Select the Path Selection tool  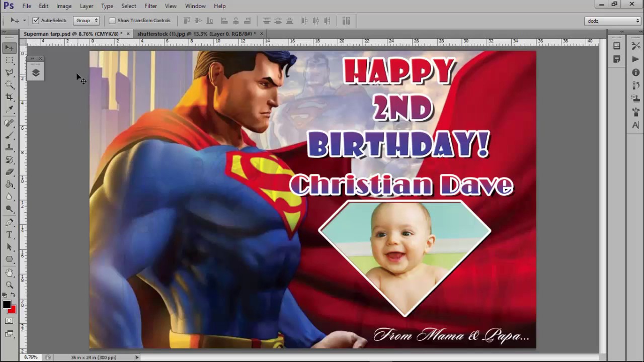9,247
